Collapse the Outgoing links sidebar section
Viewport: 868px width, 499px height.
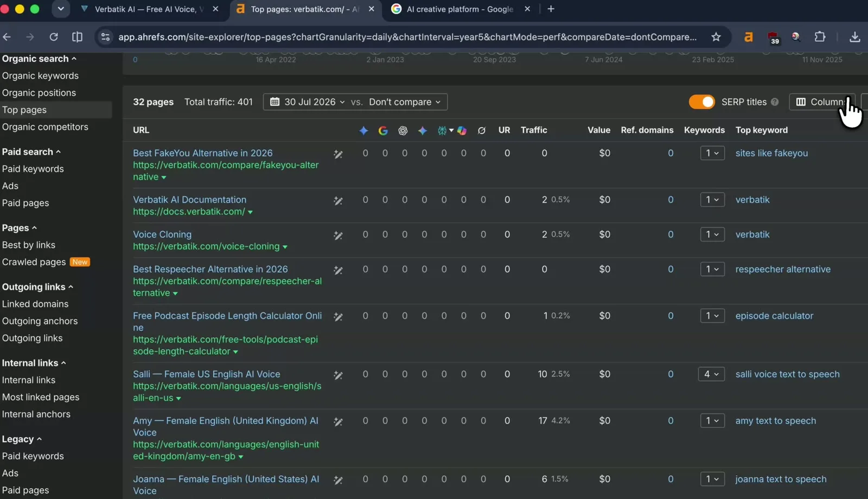[x=37, y=287]
